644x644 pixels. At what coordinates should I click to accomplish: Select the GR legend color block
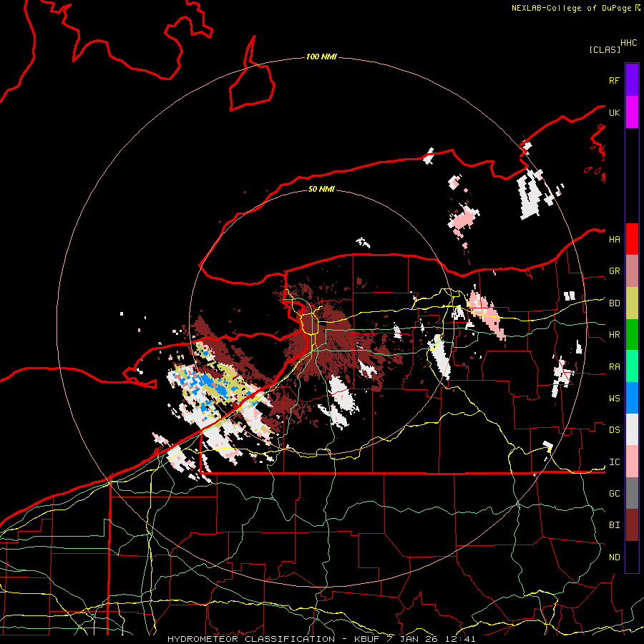632,271
